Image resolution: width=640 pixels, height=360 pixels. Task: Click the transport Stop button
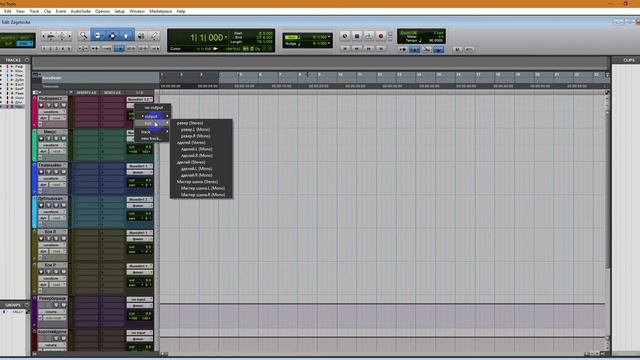click(357, 36)
